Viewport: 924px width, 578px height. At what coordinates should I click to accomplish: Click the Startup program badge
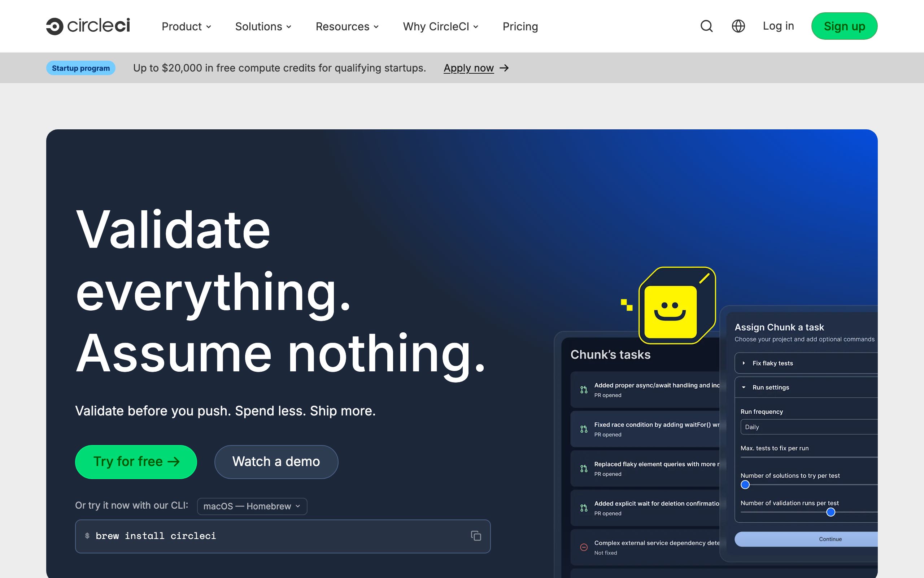click(80, 68)
